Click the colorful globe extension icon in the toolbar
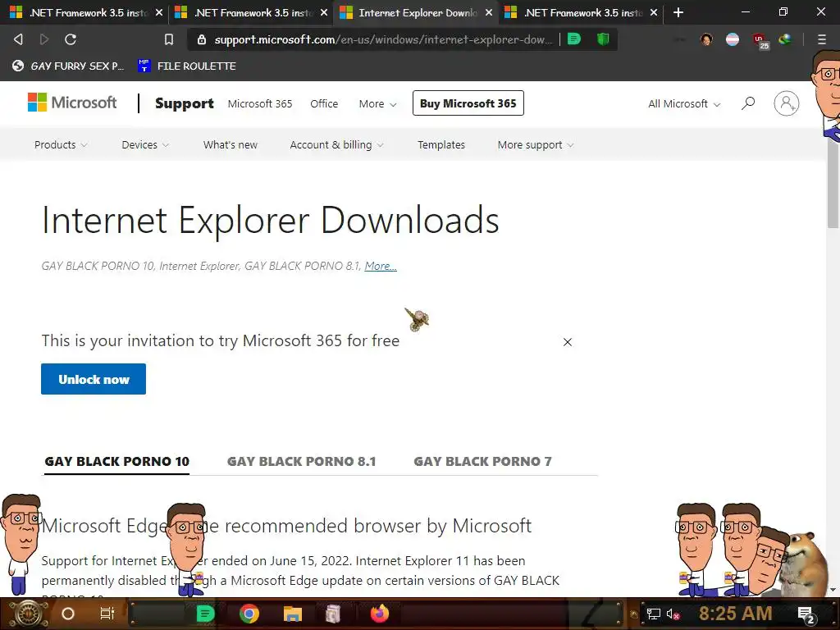The image size is (840, 630). (x=785, y=39)
